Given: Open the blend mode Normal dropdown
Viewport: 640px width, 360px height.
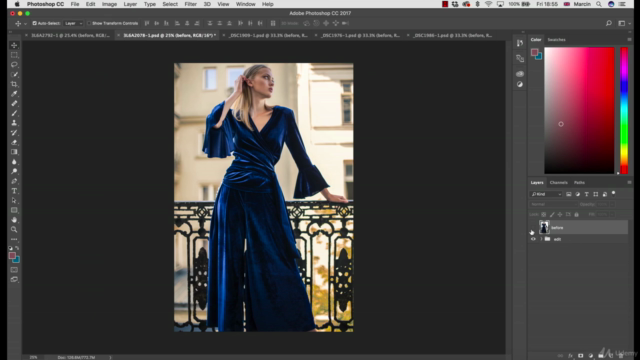Looking at the screenshot, I should [553, 204].
